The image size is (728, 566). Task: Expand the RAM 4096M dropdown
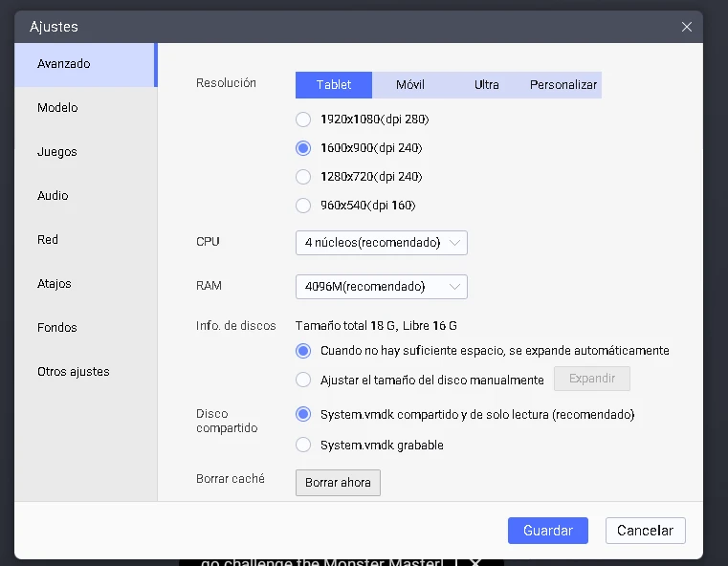coord(381,287)
